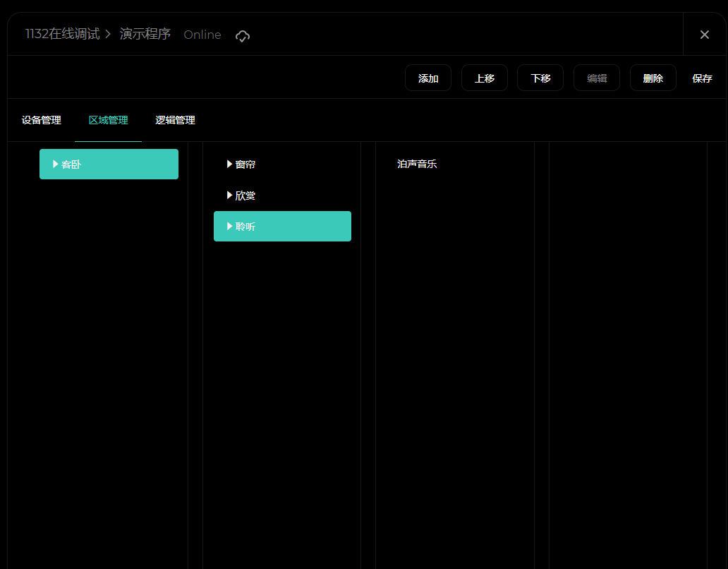Viewport: 728px width, 569px height.
Task: Click the cloud sync status icon
Action: (243, 36)
